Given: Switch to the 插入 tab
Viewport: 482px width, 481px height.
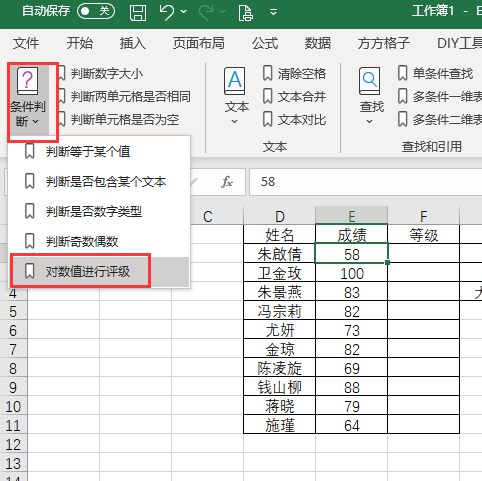Looking at the screenshot, I should coord(133,43).
